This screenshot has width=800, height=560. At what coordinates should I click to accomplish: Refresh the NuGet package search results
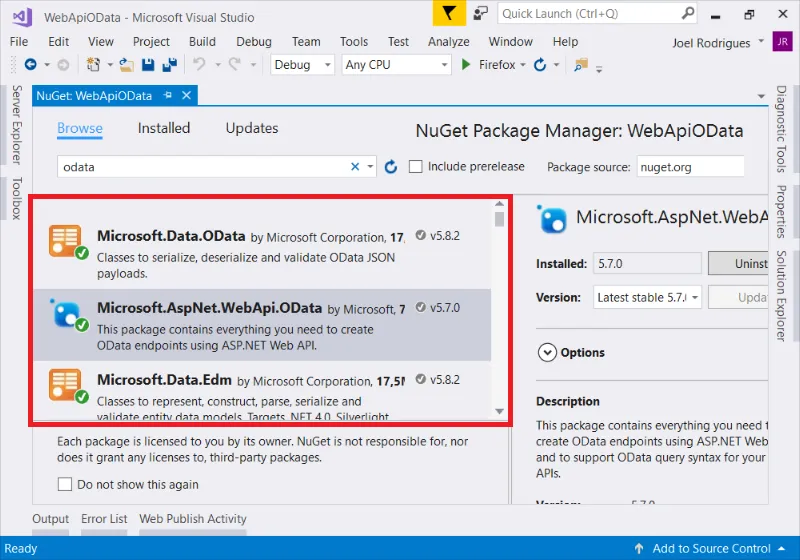coord(391,167)
